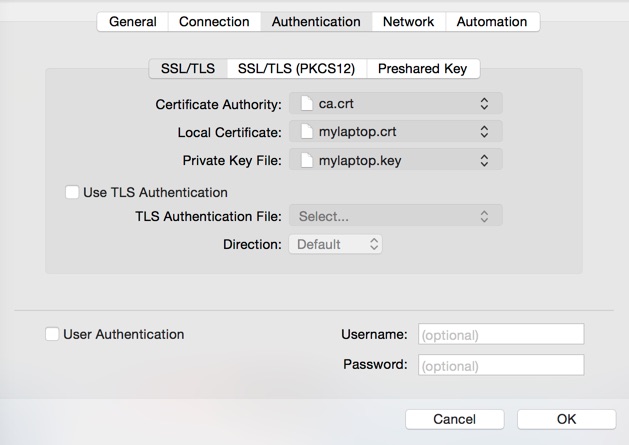Select the Preshared Key mode
The width and height of the screenshot is (629, 445).
[423, 69]
